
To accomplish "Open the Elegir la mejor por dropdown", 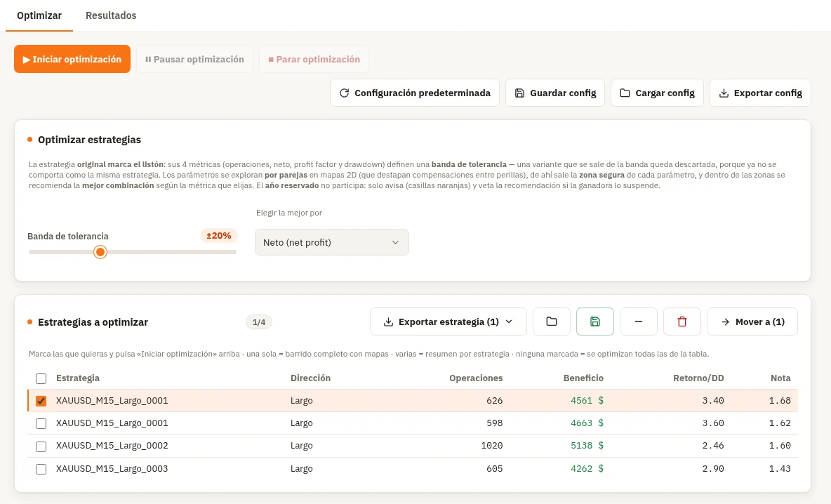I will pyautogui.click(x=332, y=242).
